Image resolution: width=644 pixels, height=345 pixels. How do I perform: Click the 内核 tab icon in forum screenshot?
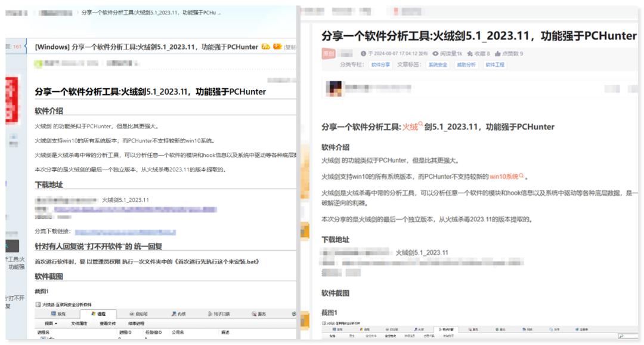point(174,314)
